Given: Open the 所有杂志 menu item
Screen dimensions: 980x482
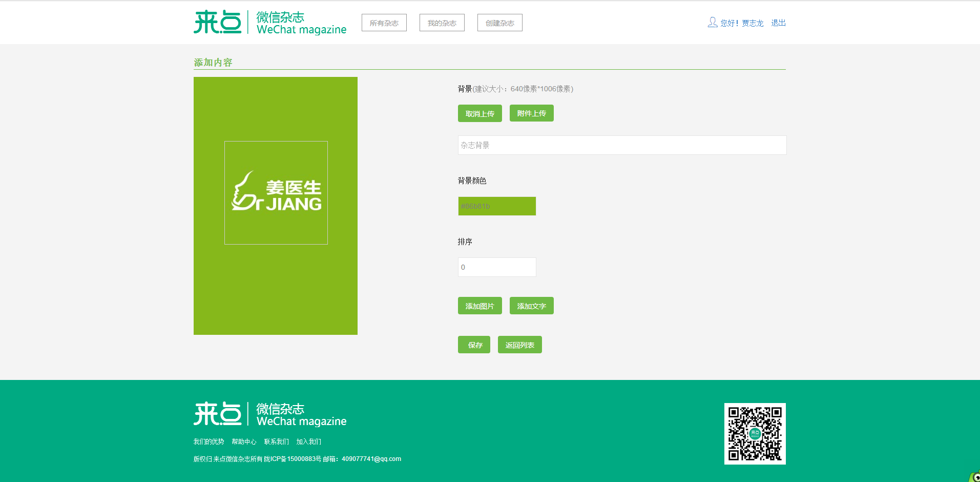Looking at the screenshot, I should pos(384,23).
